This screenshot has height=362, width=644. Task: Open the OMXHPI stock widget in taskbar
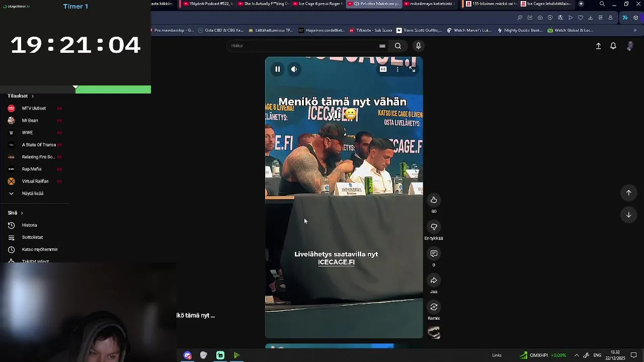point(543,355)
